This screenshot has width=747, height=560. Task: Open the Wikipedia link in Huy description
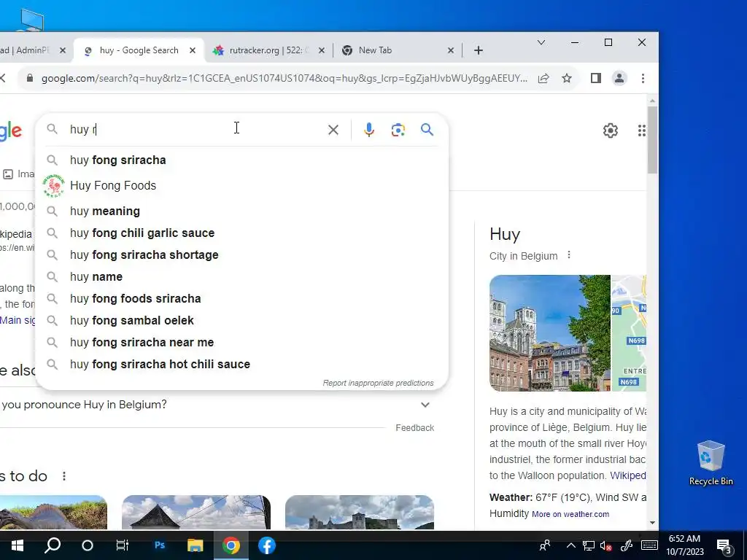tap(628, 475)
